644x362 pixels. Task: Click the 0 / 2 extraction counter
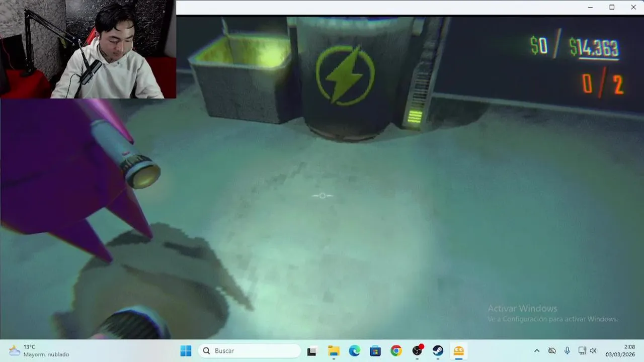(x=603, y=84)
